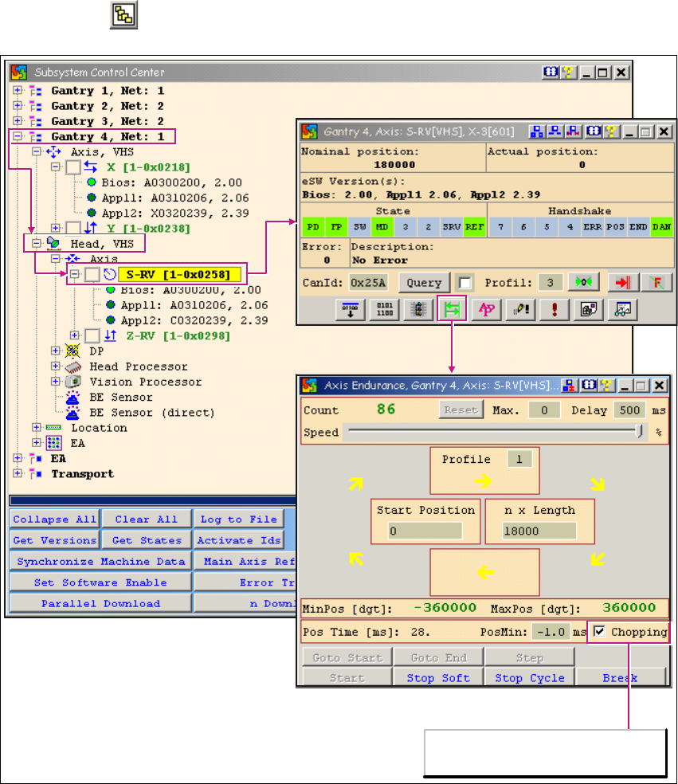This screenshot has width=678, height=784.
Task: Expand the Vision Processor node
Action: [x=56, y=382]
